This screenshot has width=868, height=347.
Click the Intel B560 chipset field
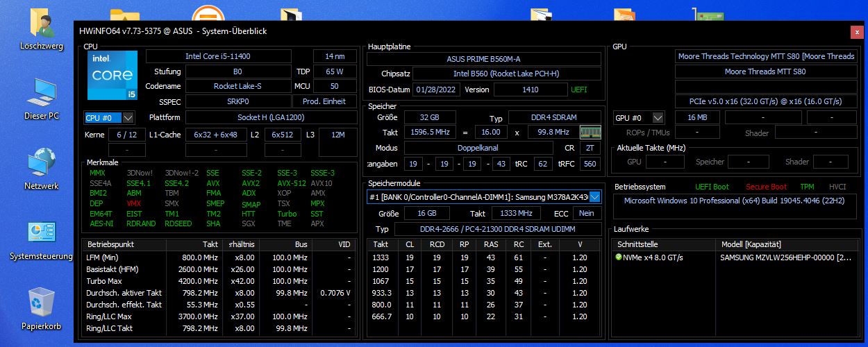click(x=508, y=74)
